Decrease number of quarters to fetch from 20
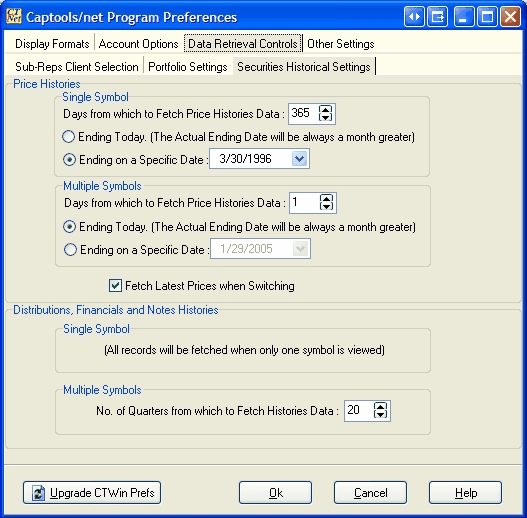Viewport: 527px width, 518px height. coord(380,414)
